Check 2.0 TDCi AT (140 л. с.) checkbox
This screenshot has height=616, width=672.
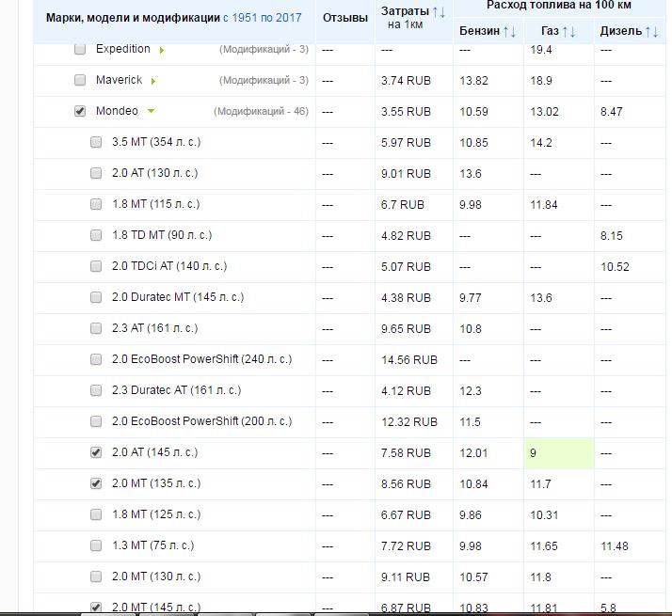point(96,266)
